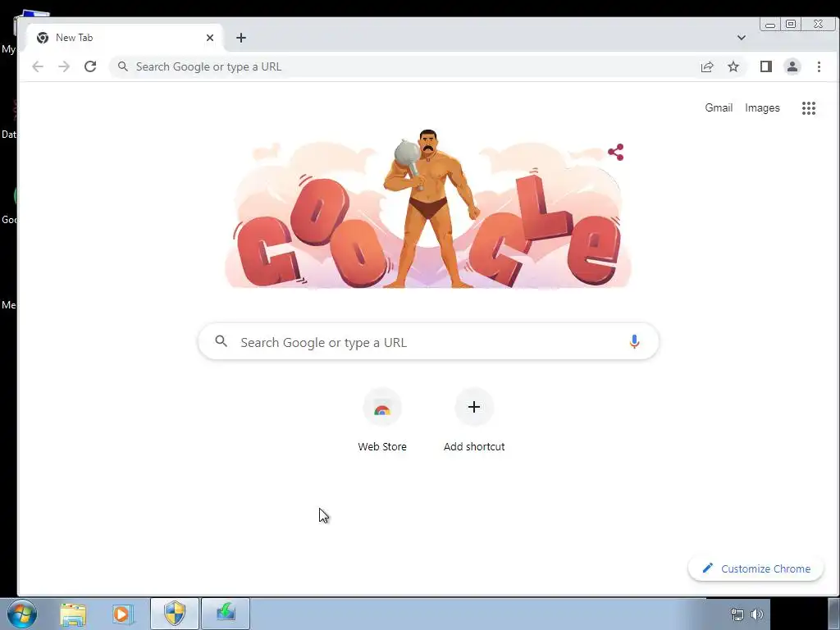This screenshot has width=840, height=630.
Task: Click the forward navigation arrow
Action: 64,66
